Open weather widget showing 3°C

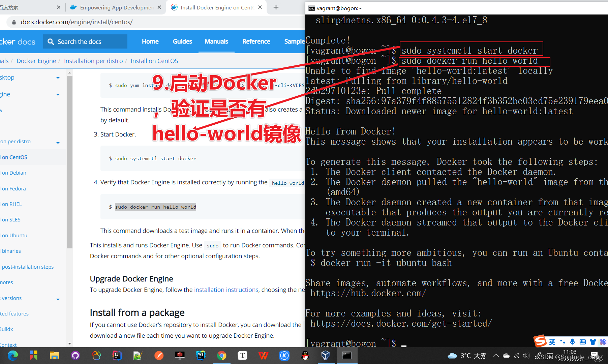click(467, 356)
